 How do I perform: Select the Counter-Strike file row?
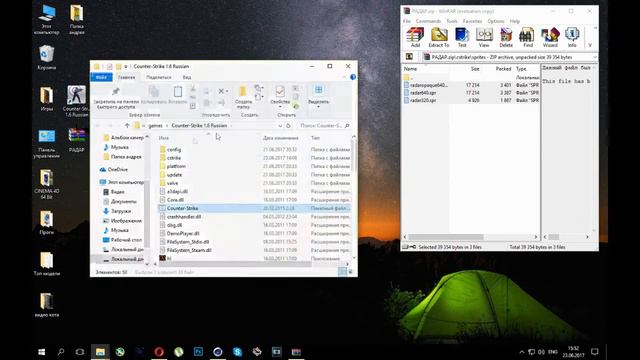pyautogui.click(x=254, y=208)
